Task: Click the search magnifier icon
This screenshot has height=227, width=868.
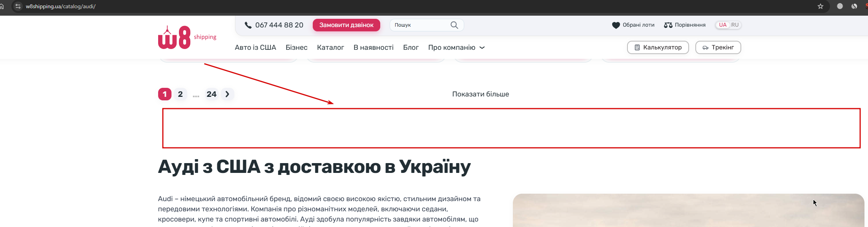Action: (454, 25)
